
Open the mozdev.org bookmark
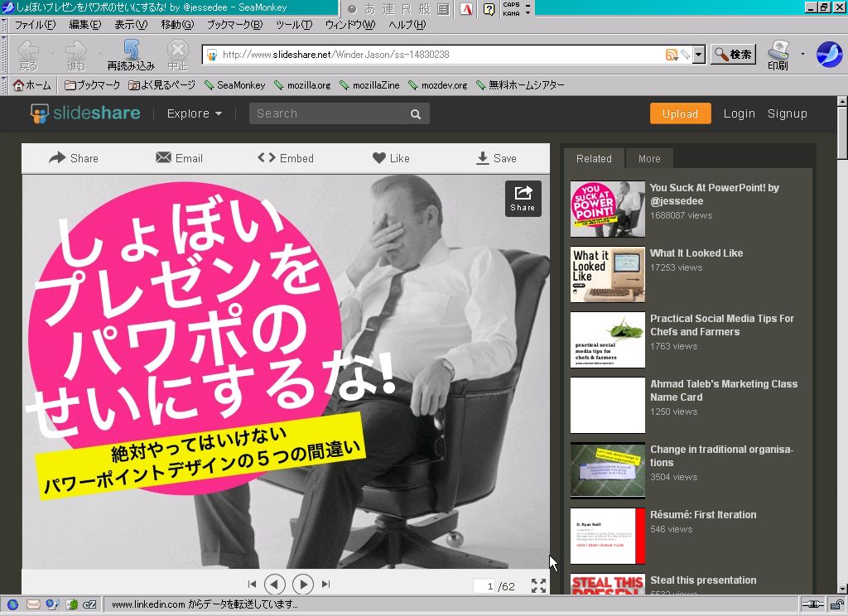point(437,85)
